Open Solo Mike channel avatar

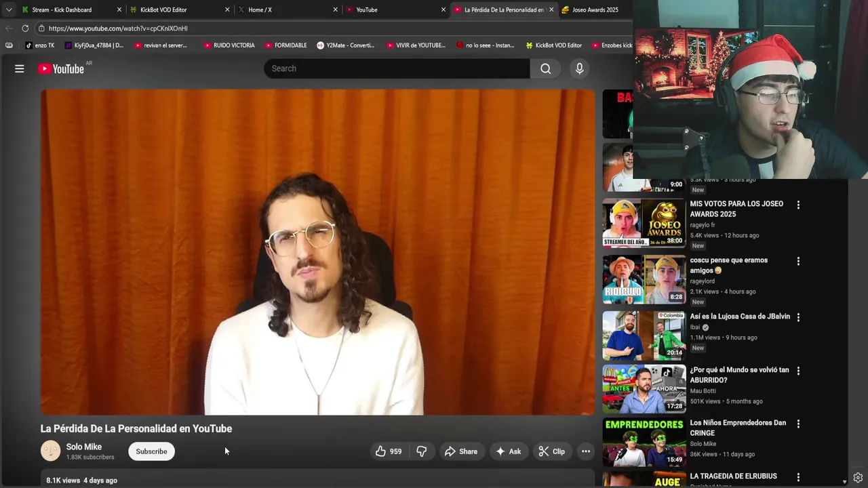click(51, 451)
